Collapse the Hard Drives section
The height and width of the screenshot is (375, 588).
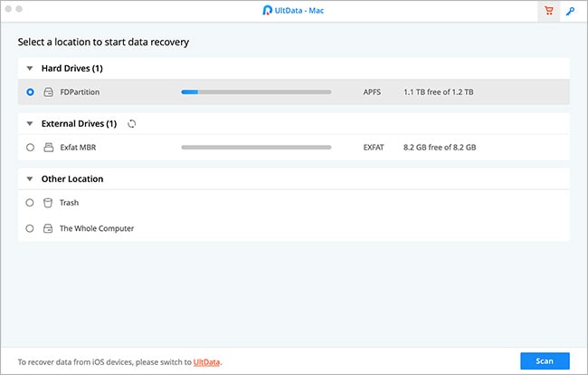(30, 68)
